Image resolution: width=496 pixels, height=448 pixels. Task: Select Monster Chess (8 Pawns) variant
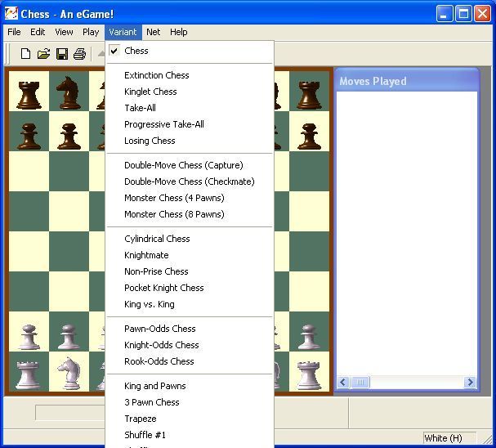174,214
